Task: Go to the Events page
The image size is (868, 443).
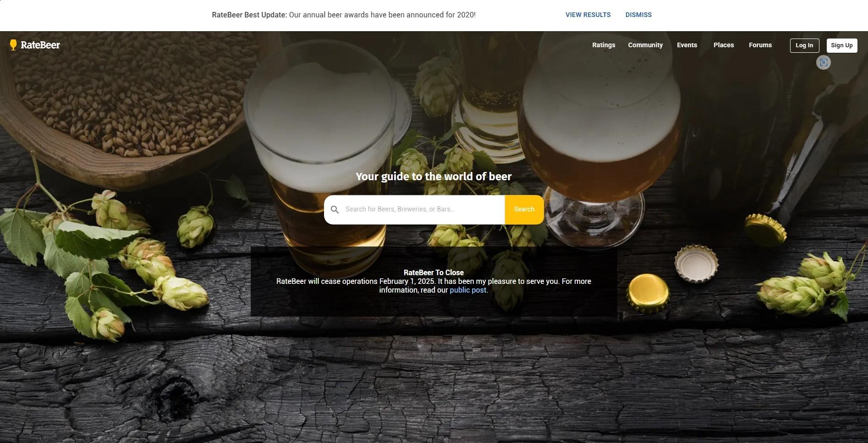Action: 687,45
